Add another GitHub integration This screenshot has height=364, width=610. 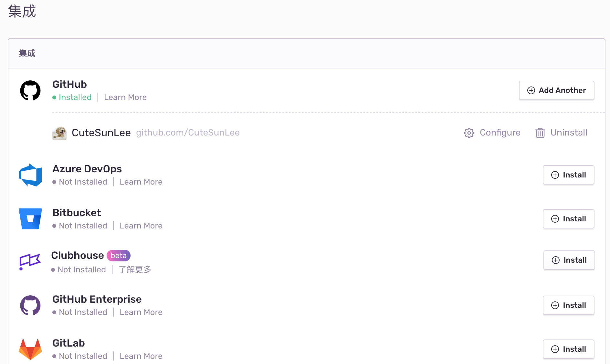coord(556,90)
